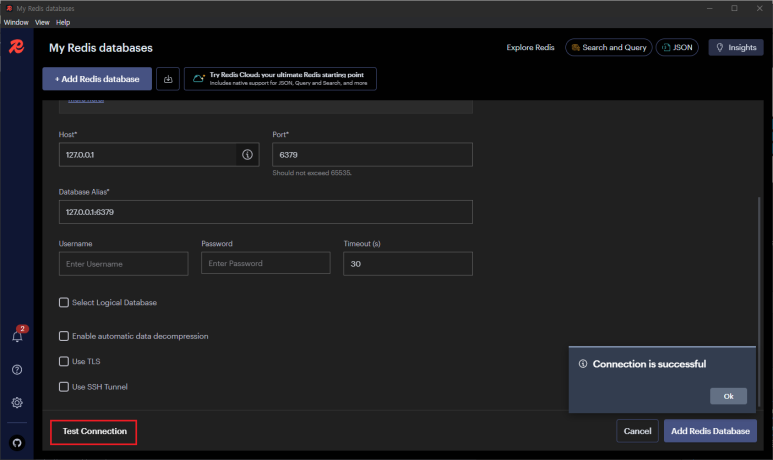Open the View menu
The image size is (773, 460).
tap(42, 22)
